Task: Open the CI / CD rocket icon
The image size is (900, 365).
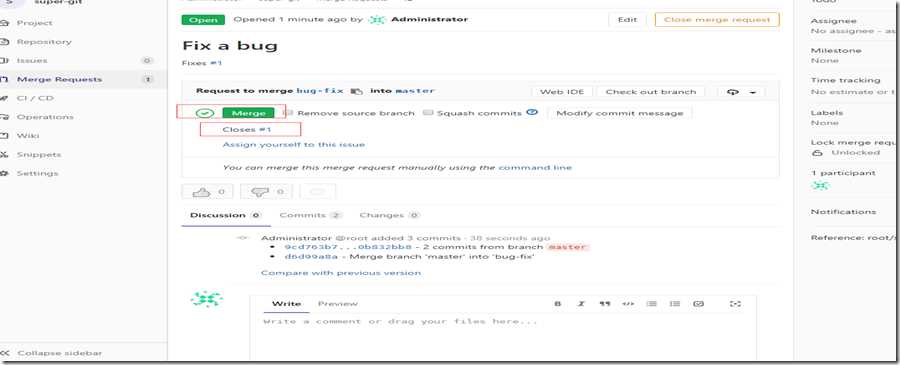Action: (4, 98)
